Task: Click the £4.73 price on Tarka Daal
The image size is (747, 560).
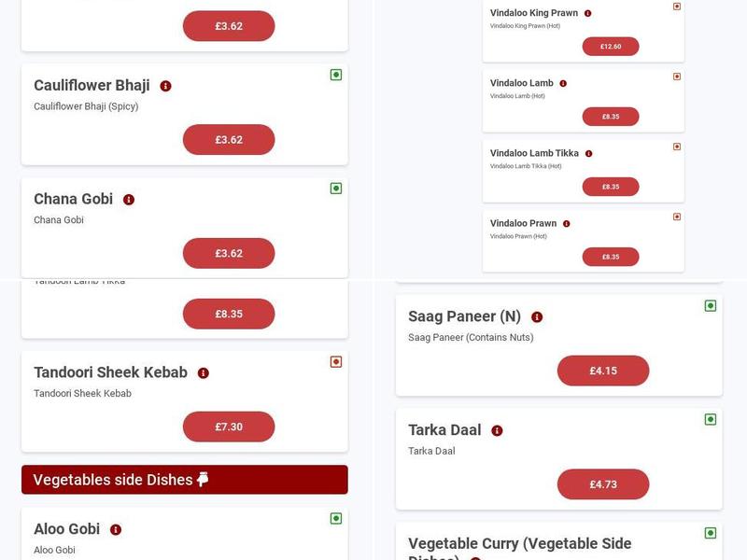Action: [603, 484]
